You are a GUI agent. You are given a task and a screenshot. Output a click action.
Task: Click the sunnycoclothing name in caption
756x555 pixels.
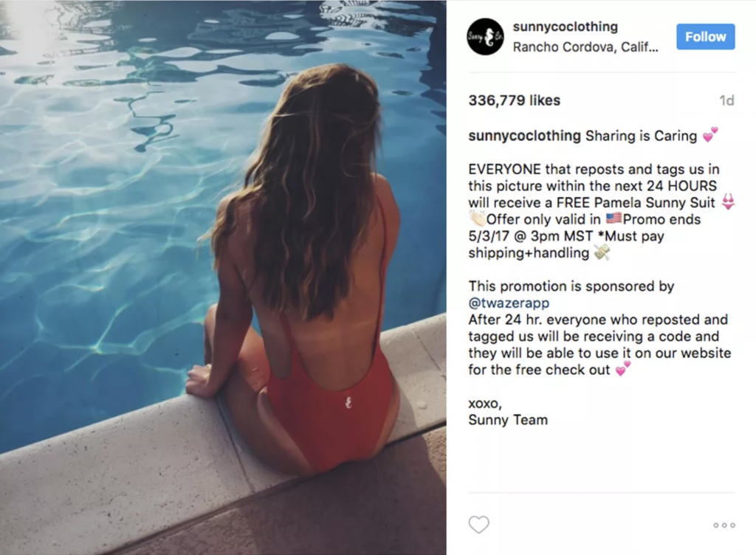coord(524,136)
